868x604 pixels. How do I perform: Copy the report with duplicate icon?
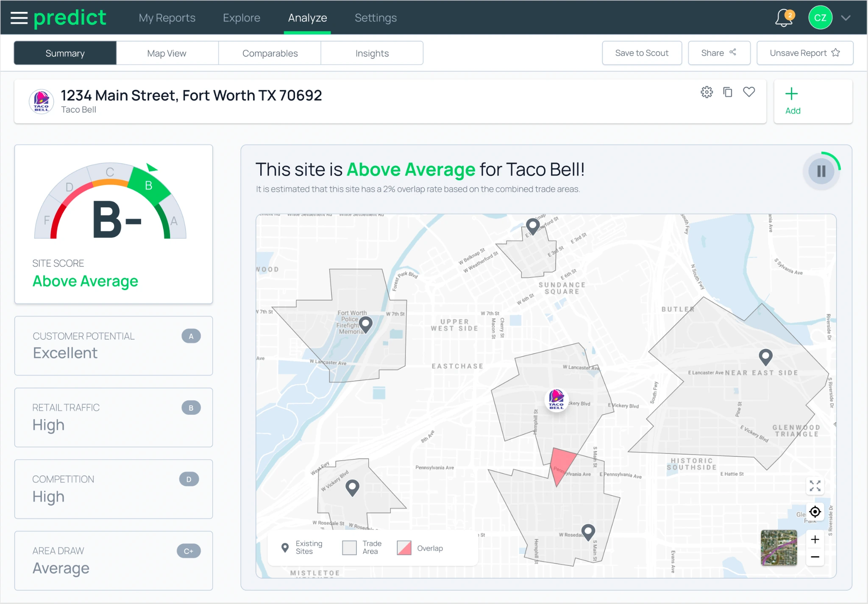(728, 92)
